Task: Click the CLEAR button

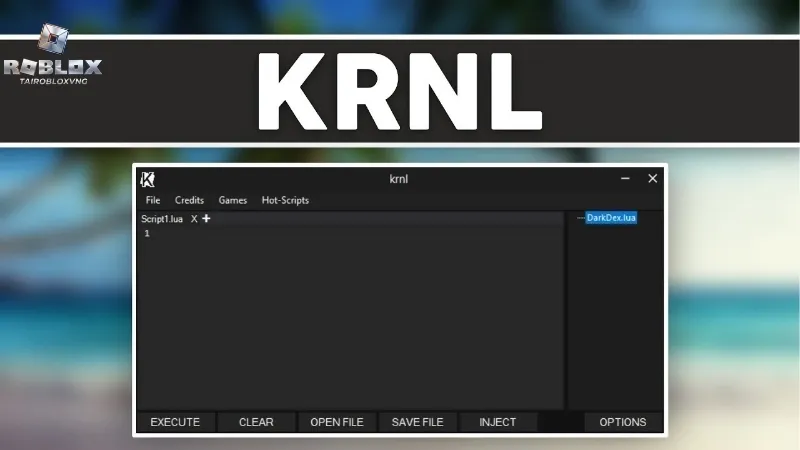Action: pyautogui.click(x=256, y=422)
